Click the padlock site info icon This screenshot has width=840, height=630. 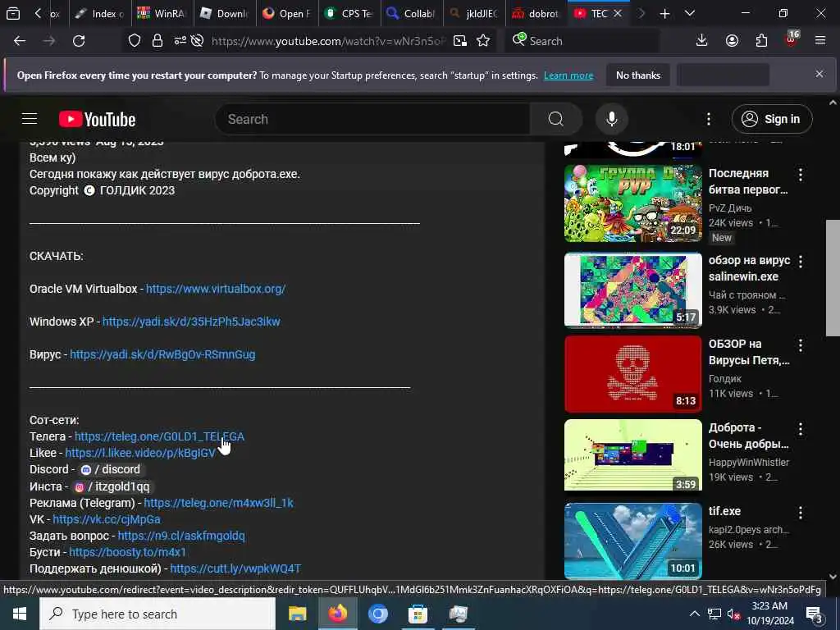coord(157,41)
